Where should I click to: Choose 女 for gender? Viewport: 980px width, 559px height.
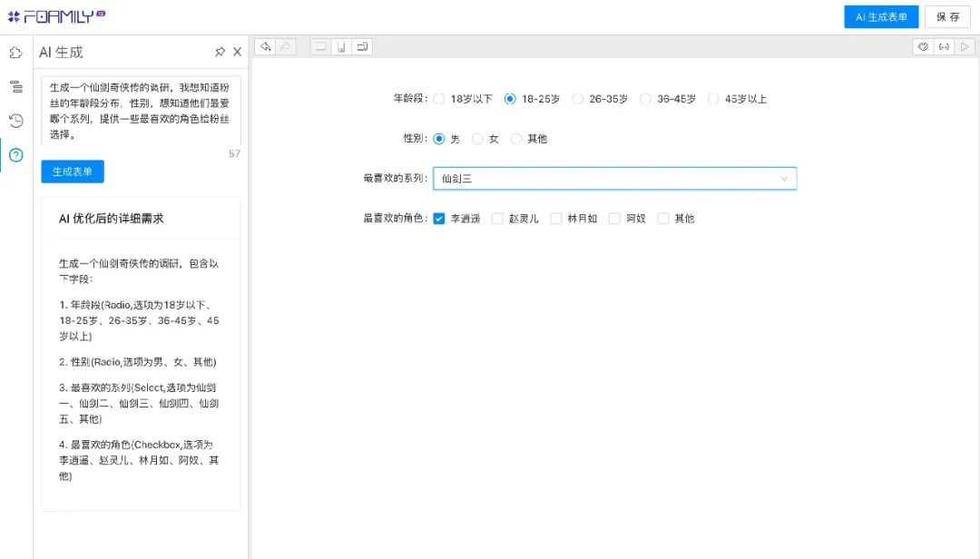coord(477,139)
